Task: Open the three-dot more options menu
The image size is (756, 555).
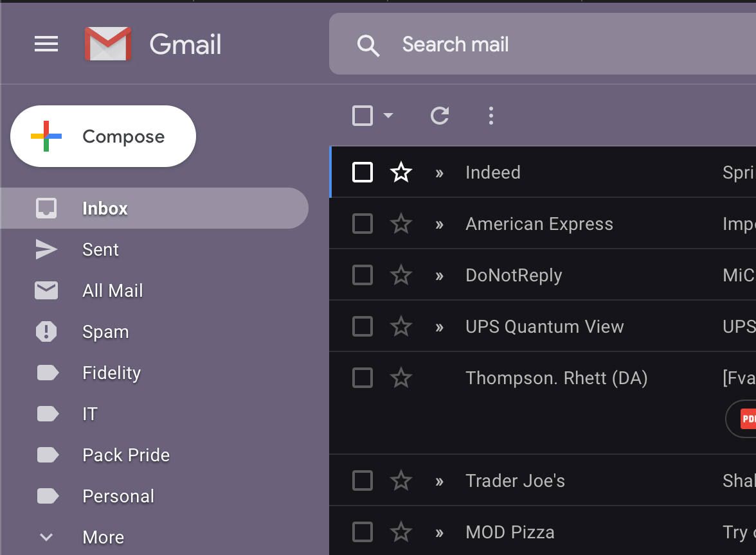Action: (491, 116)
